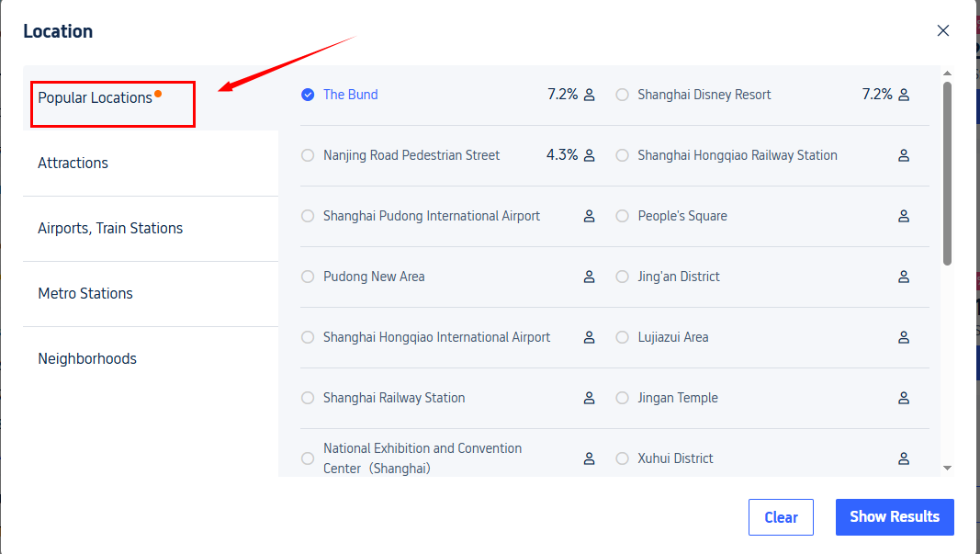Click person icon beside Shanghai Disney Resort

tap(904, 95)
